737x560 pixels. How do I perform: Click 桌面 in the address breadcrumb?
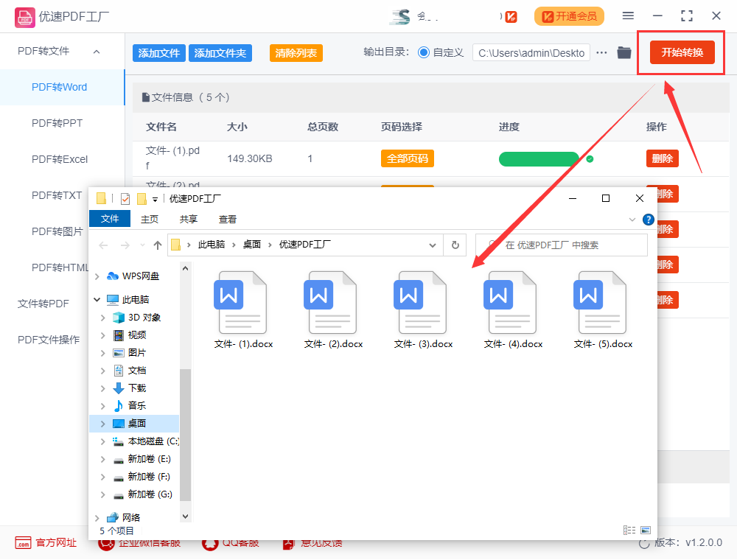(251, 245)
